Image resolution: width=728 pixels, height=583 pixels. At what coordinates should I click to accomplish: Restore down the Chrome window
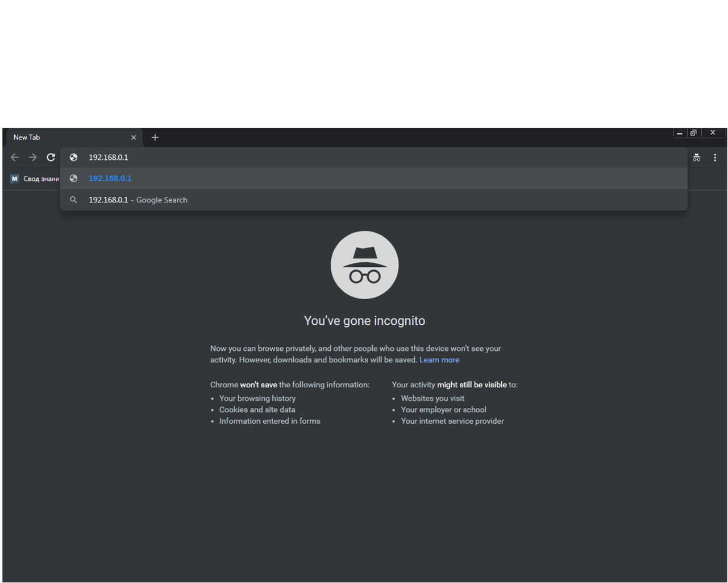point(693,133)
